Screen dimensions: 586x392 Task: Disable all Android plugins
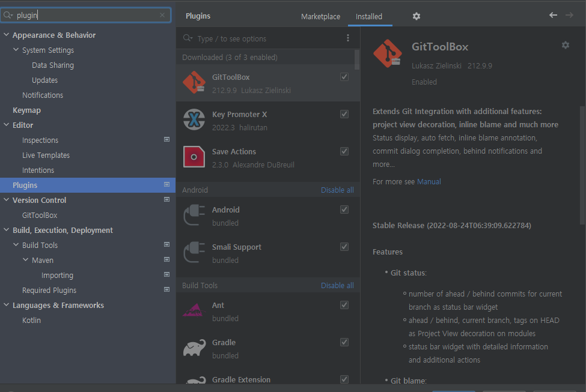point(337,190)
